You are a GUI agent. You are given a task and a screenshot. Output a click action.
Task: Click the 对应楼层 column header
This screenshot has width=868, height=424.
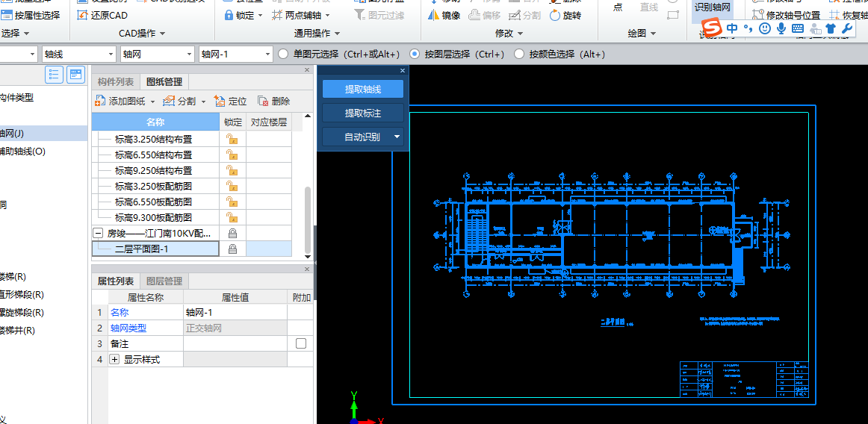pos(269,122)
